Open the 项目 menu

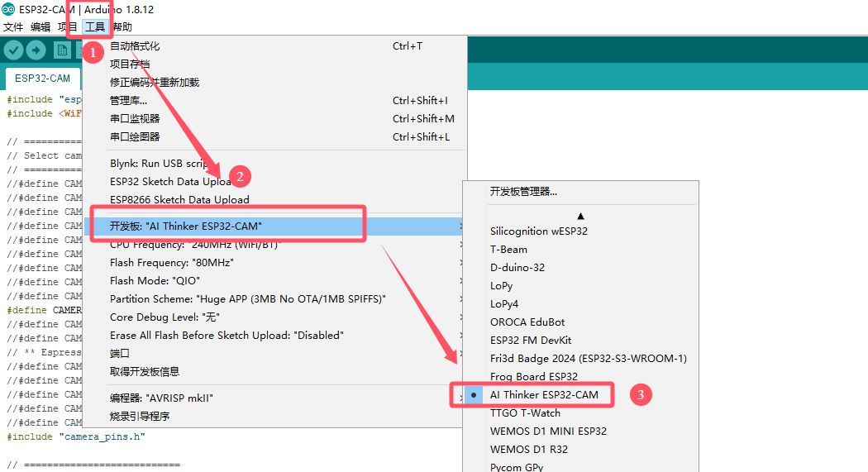68,26
